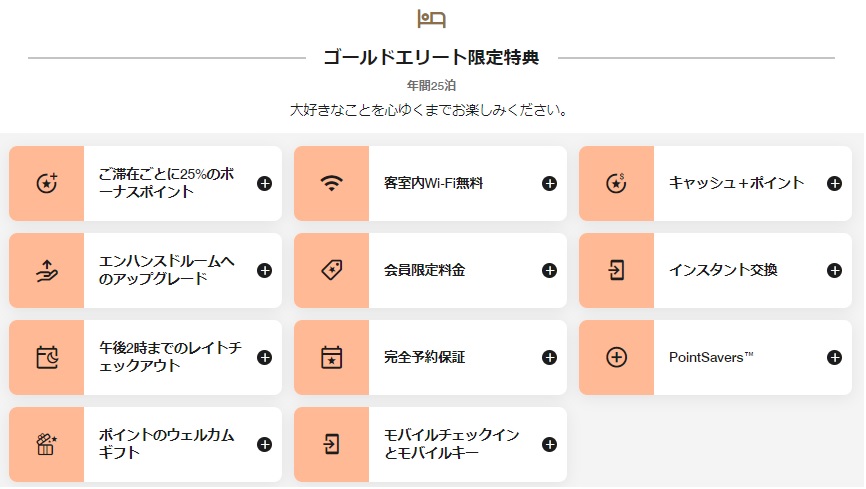Viewport: 866px width, 489px height.
Task: Expand the 客室内Wi-Fi無料 benefit
Action: tap(549, 183)
